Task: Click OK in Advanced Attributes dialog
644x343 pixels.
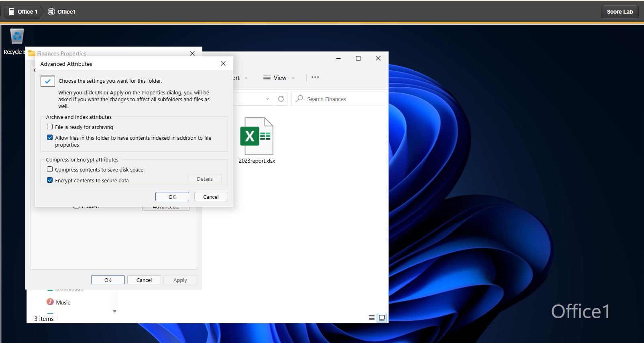Action: (x=172, y=197)
